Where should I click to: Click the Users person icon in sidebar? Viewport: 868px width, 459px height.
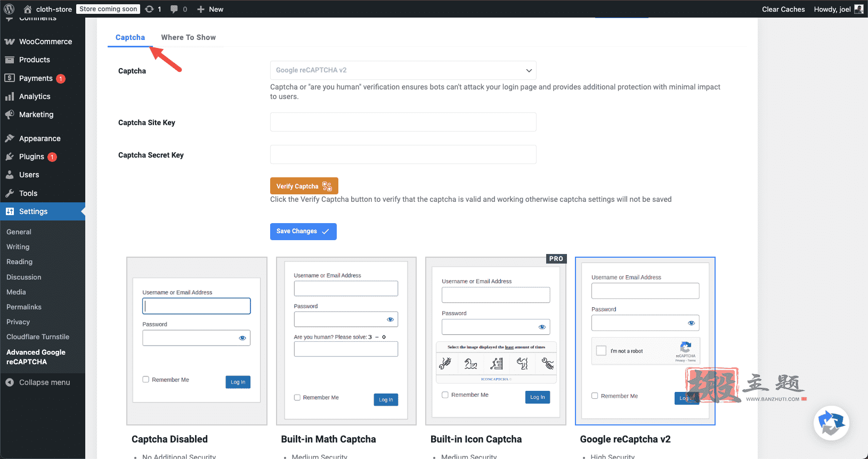click(10, 175)
